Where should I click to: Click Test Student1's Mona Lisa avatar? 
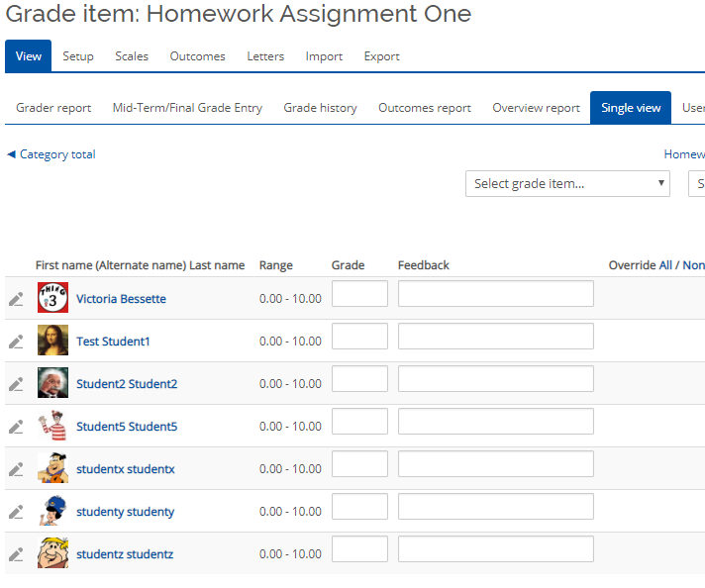pyautogui.click(x=52, y=340)
